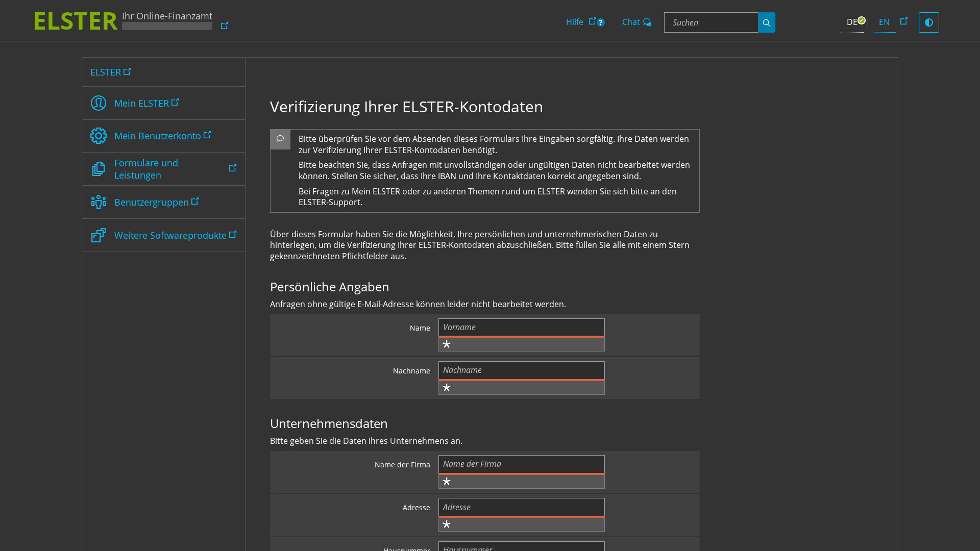This screenshot has height=551, width=980.
Task: Click the required asterisk under Adresse
Action: point(447,524)
